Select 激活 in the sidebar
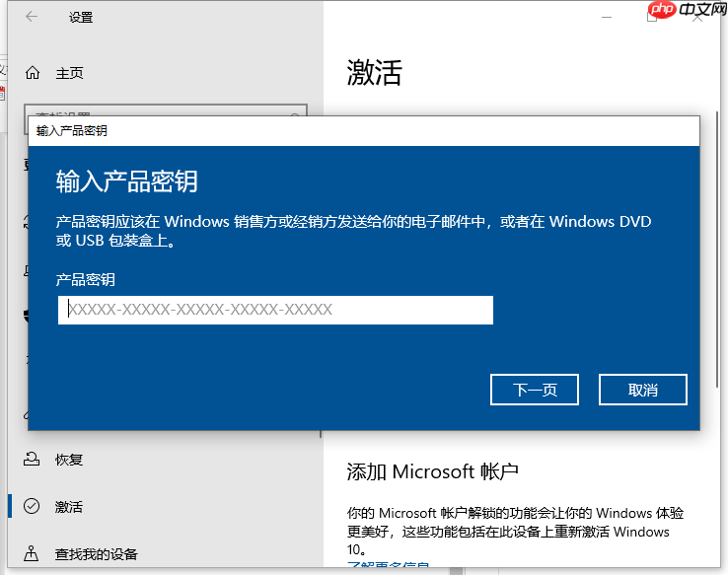Image resolution: width=728 pixels, height=575 pixels. coord(69,506)
